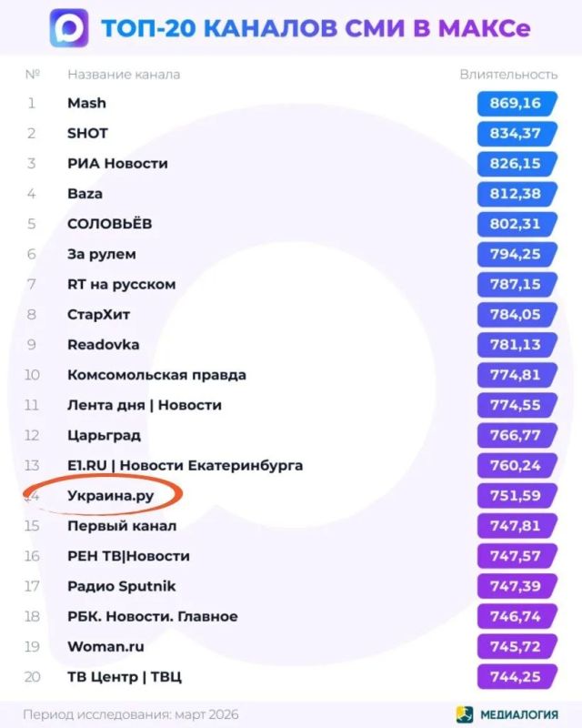Select the Woman.ru channel entry
This screenshot has width=582, height=728.
[105, 646]
